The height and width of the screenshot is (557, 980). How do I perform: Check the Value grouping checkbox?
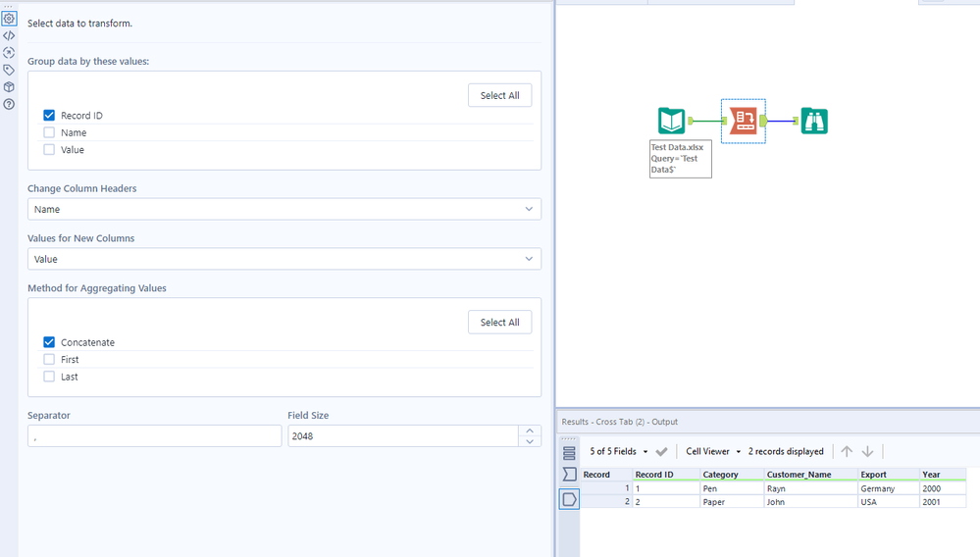(x=49, y=149)
